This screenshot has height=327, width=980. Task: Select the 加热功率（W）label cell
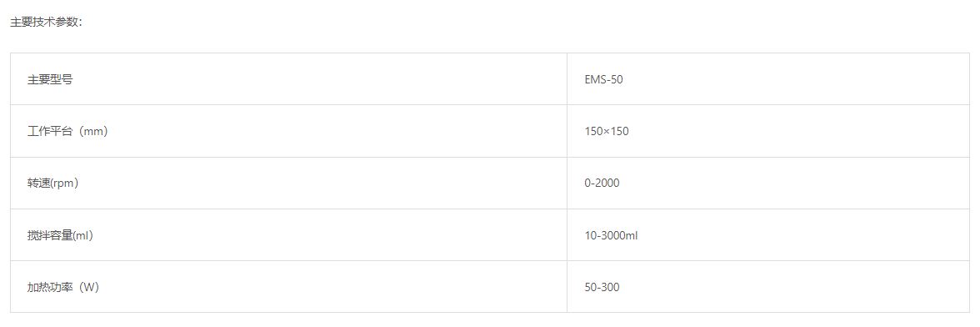click(x=288, y=287)
